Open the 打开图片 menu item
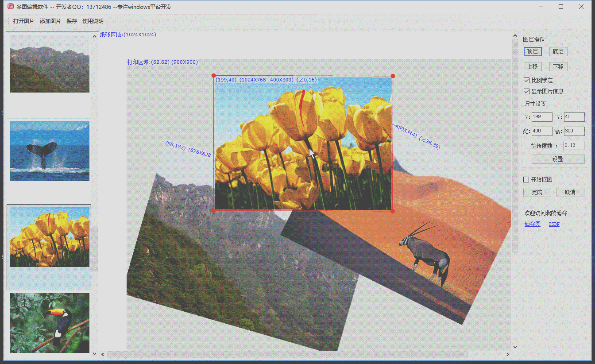The width and height of the screenshot is (595, 364). (x=24, y=21)
